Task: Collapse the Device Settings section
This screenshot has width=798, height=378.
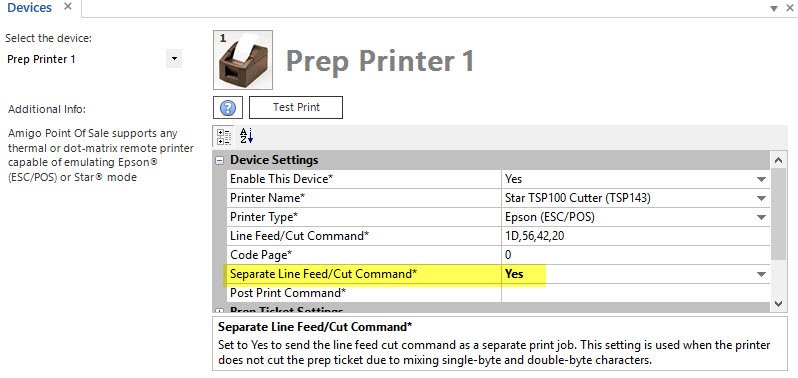Action: coord(219,160)
